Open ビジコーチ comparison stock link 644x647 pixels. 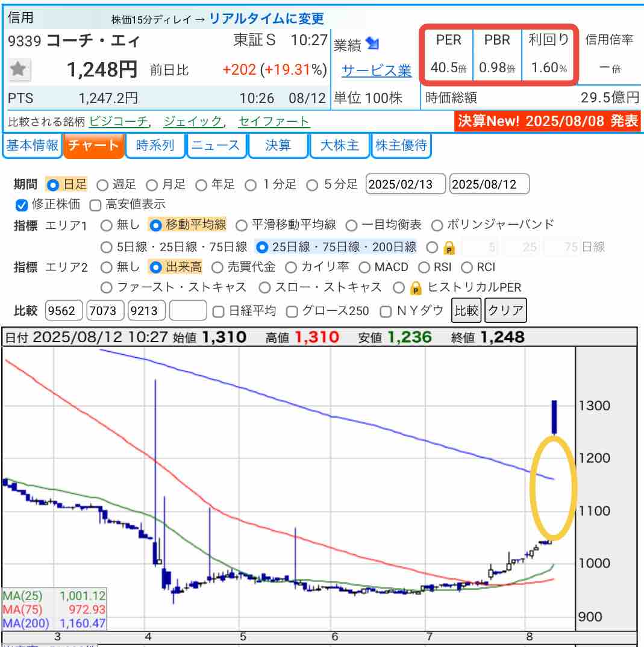point(119,121)
